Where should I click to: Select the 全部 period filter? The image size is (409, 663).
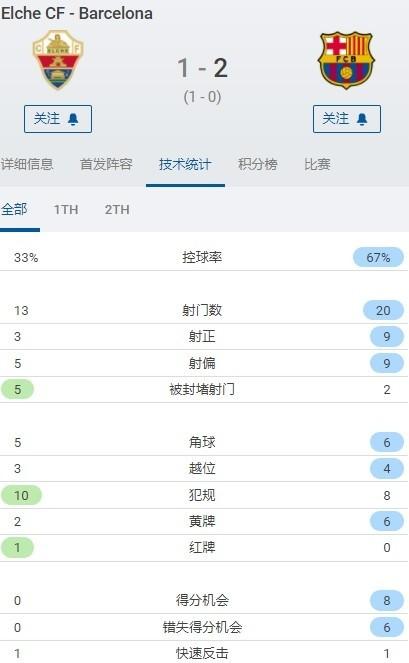coord(14,209)
